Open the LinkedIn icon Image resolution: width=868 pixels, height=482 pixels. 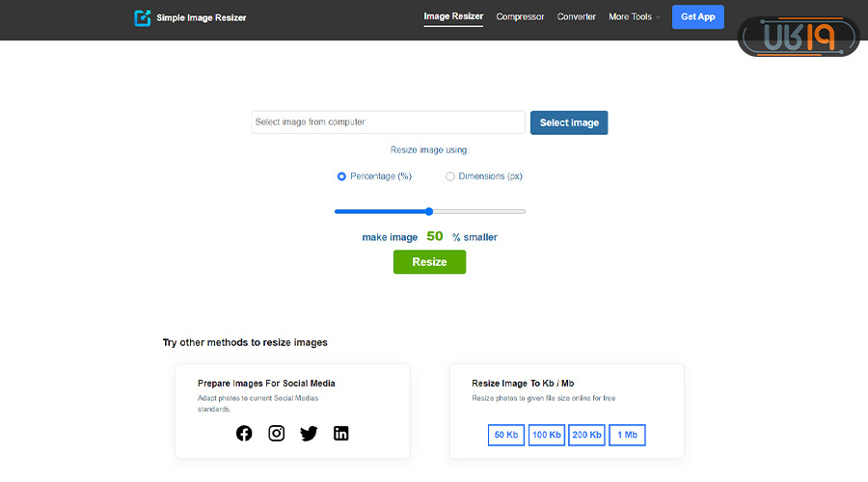(340, 433)
